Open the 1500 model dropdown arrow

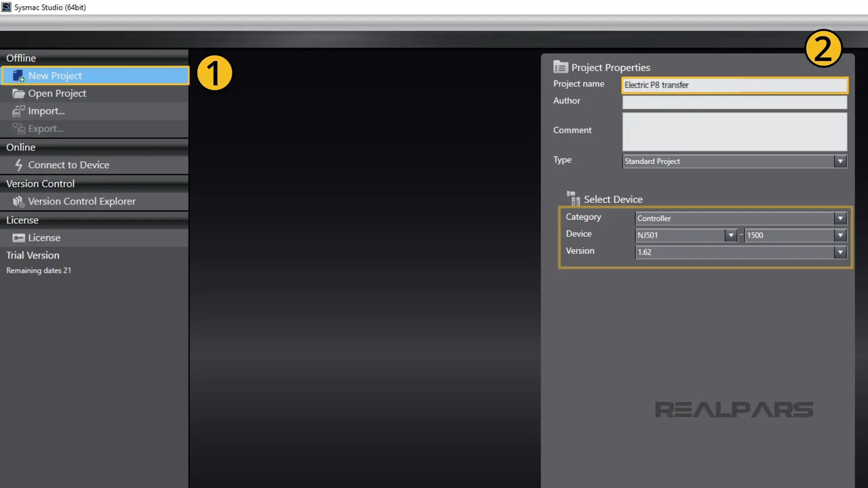pos(840,235)
